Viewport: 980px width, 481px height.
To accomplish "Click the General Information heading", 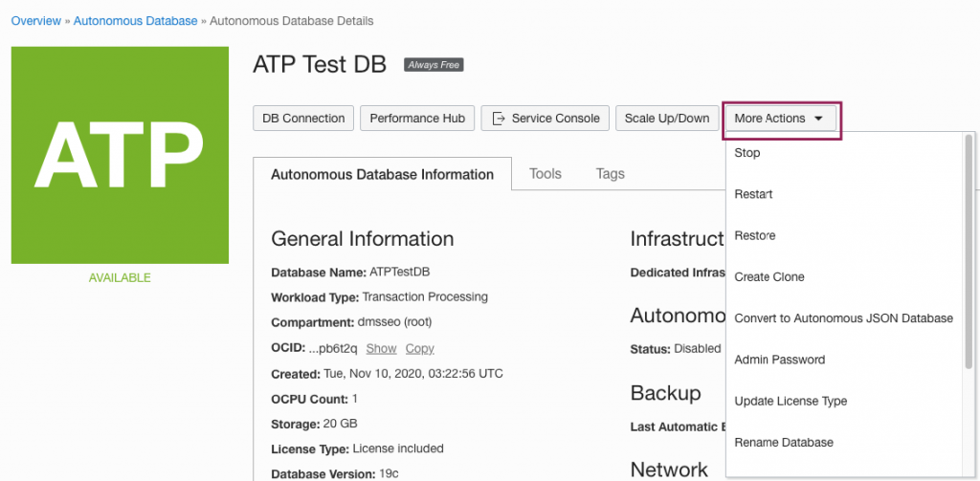I will [363, 239].
